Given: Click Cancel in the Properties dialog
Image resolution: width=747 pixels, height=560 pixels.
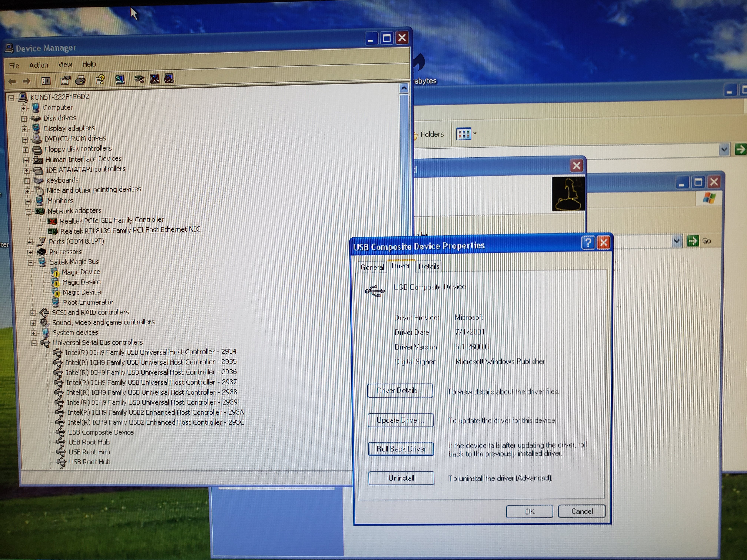Looking at the screenshot, I should point(582,511).
